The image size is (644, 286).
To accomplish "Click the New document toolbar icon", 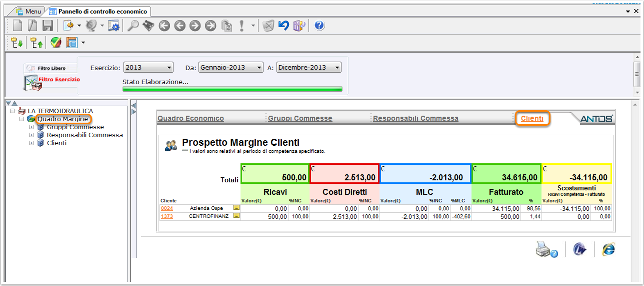I will [x=17, y=26].
